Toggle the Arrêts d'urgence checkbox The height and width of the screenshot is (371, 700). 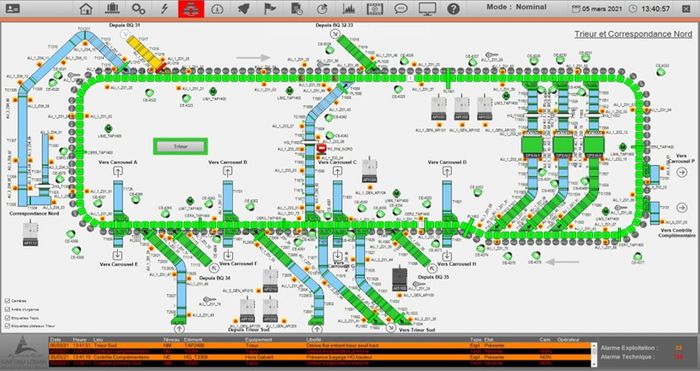(7, 309)
